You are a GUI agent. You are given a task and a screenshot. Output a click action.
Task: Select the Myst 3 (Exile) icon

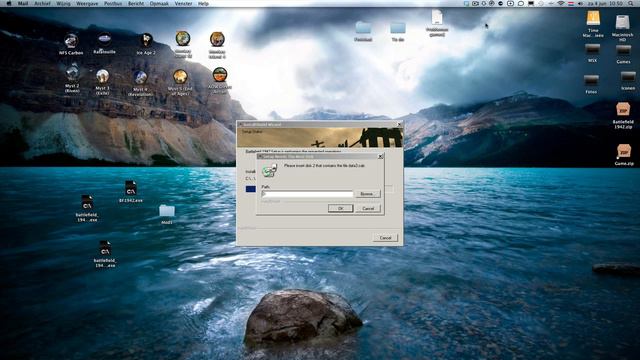[102, 76]
